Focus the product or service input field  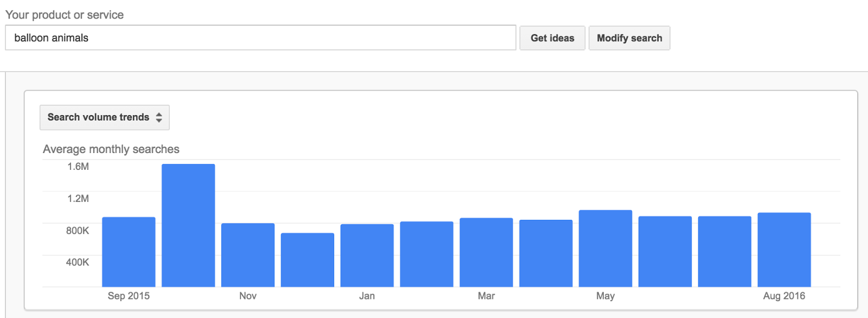pyautogui.click(x=260, y=37)
